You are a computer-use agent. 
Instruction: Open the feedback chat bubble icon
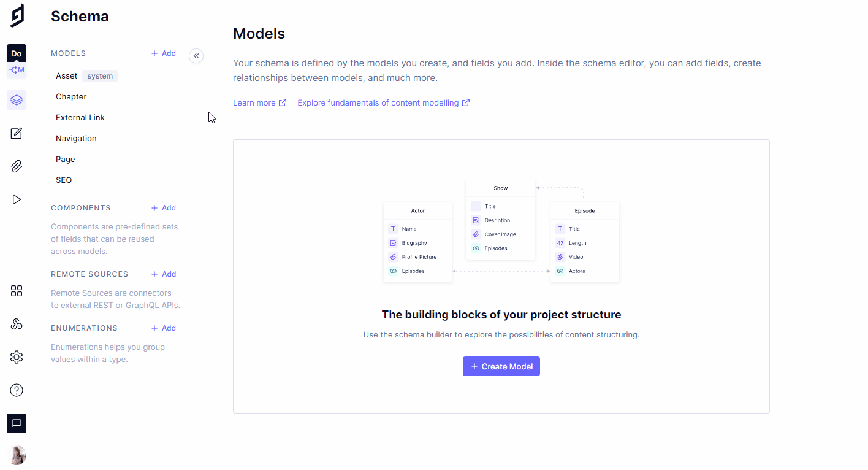pos(16,423)
